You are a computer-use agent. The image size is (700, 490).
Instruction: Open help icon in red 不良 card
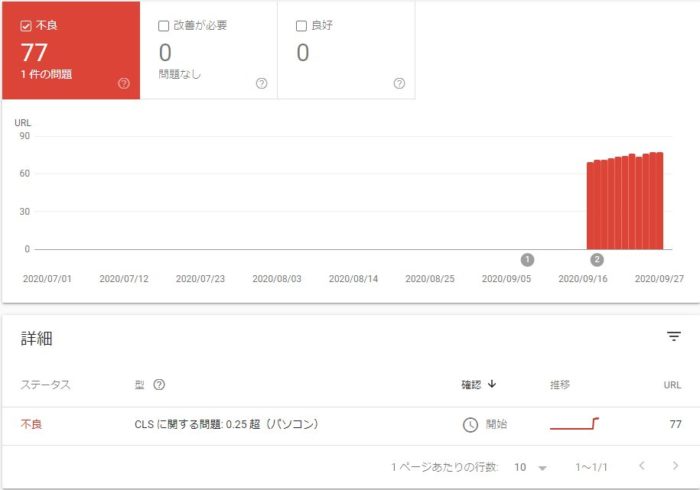(x=124, y=83)
